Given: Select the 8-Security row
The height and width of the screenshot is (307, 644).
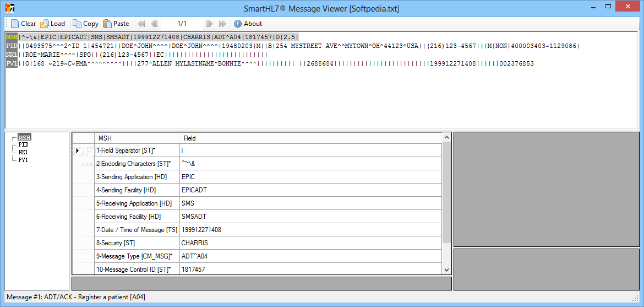Looking at the screenshot, I should point(257,243).
